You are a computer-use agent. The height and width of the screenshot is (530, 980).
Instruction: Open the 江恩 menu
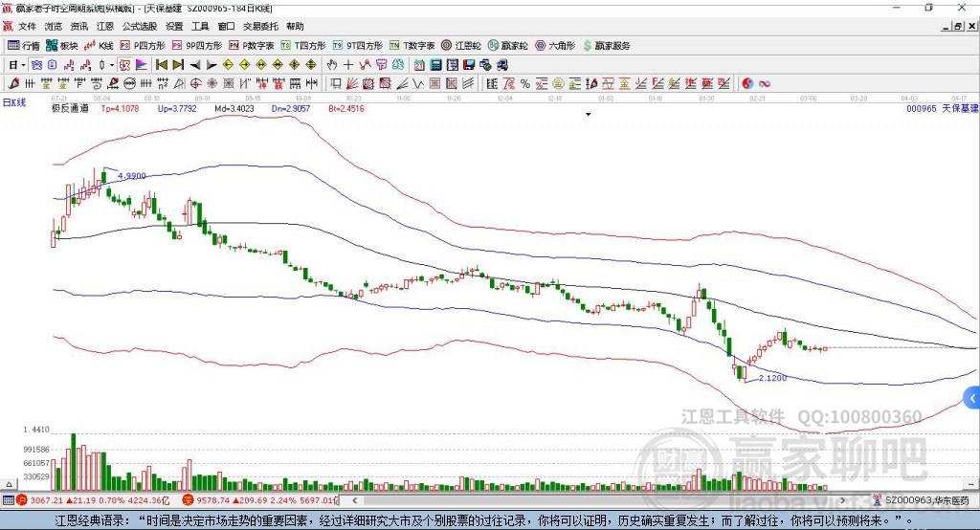pyautogui.click(x=105, y=26)
